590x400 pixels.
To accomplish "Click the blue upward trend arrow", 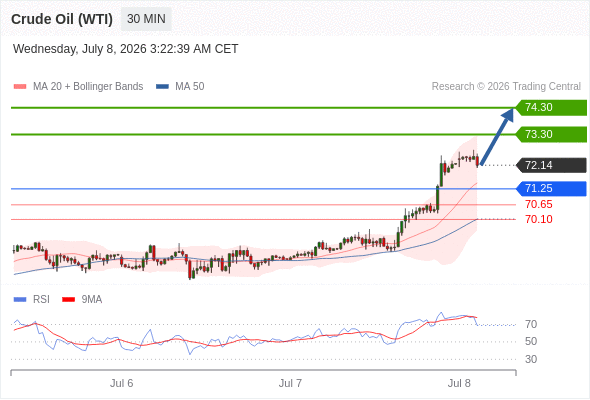I will pyautogui.click(x=497, y=137).
